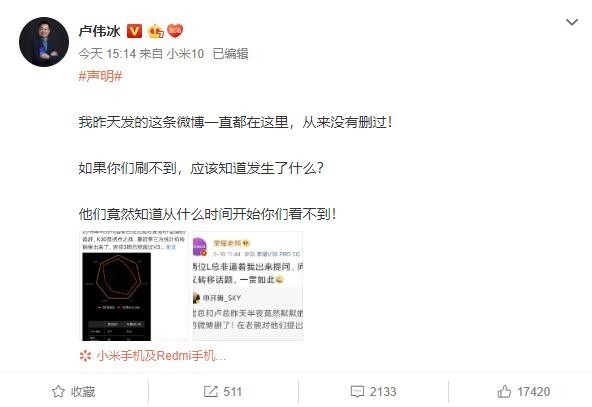Click the 小米10 device source link

coord(185,54)
